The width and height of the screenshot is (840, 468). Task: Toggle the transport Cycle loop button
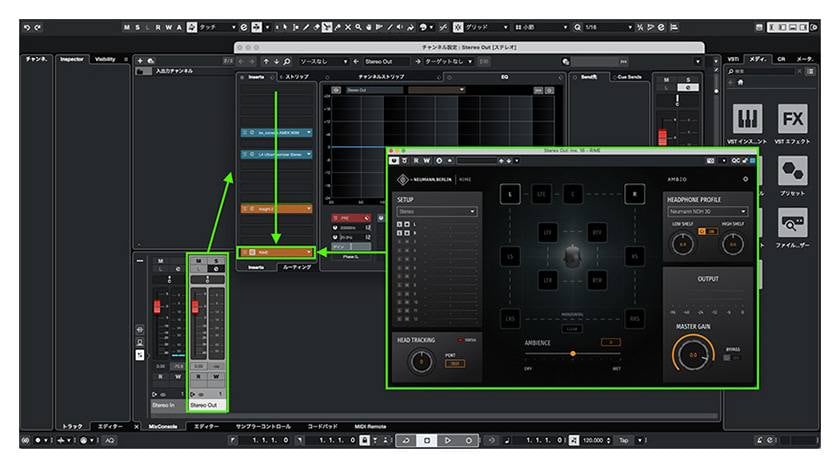point(405,440)
